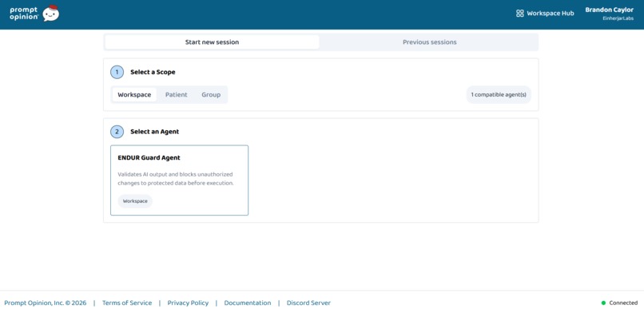The width and height of the screenshot is (644, 313).
Task: Select the Workspace scope option
Action: (134, 95)
